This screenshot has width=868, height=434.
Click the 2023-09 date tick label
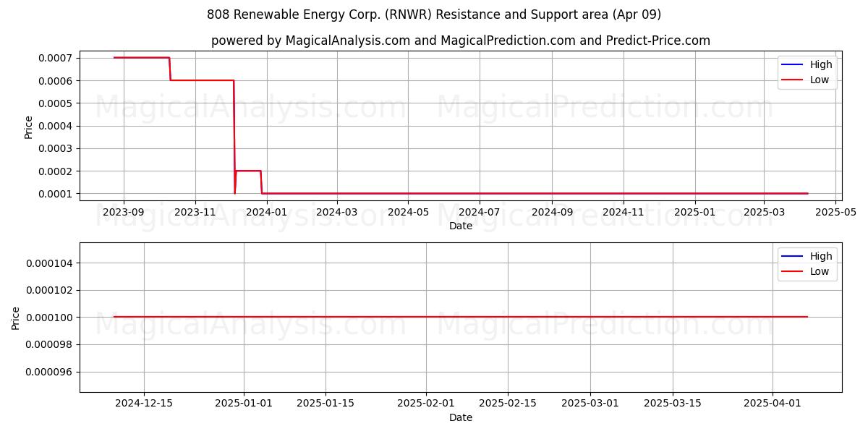[123, 212]
